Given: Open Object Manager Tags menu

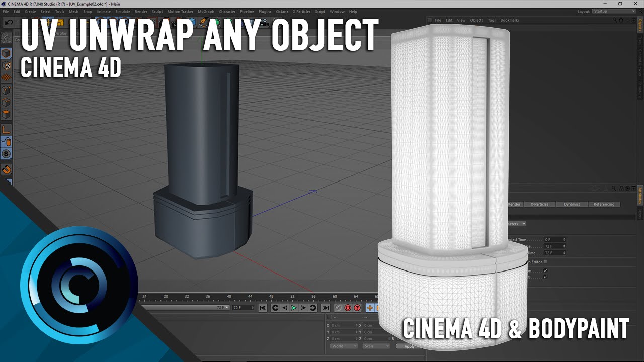Looking at the screenshot, I should (492, 20).
